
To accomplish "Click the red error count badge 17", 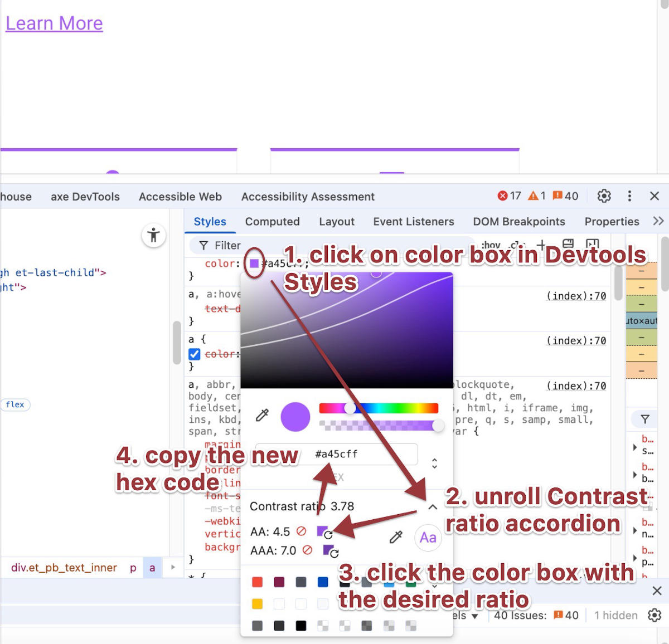I will click(509, 196).
